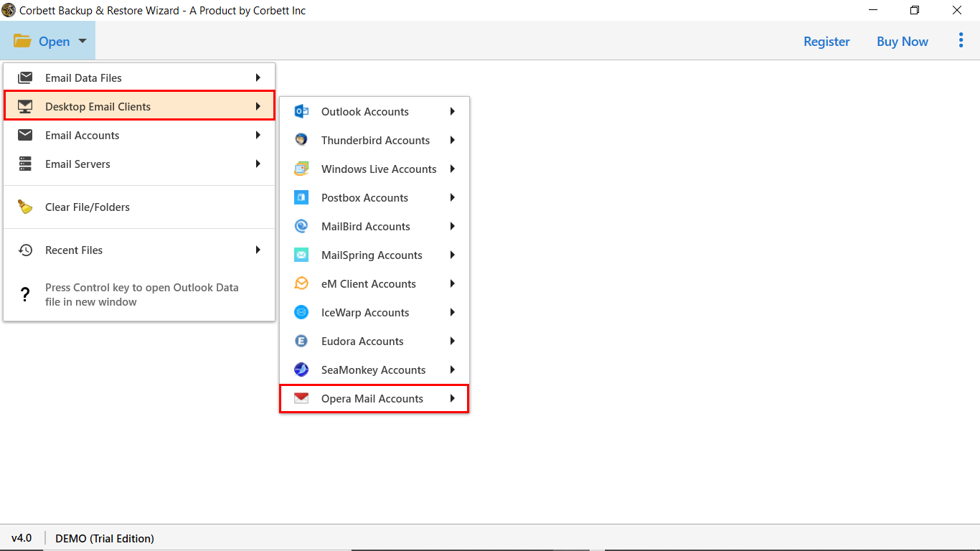
Task: Click the Desktop Email Clients monitor icon
Action: coord(25,106)
